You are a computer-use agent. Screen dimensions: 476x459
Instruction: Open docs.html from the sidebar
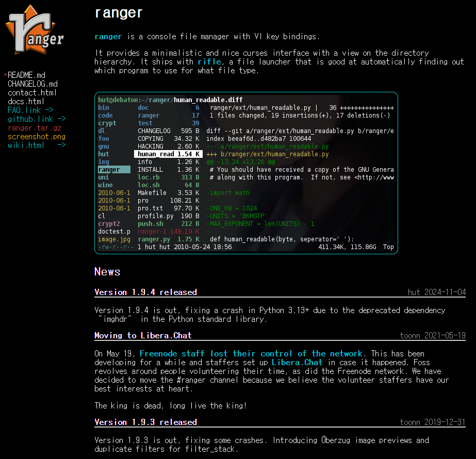click(x=26, y=102)
